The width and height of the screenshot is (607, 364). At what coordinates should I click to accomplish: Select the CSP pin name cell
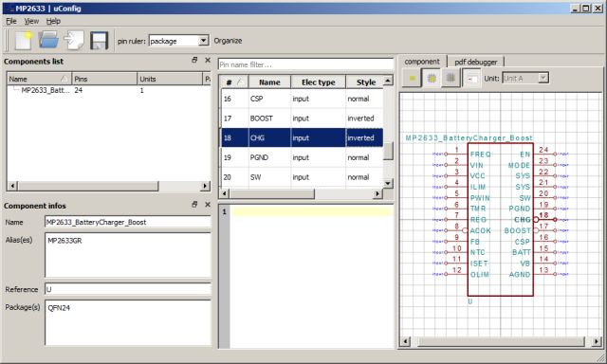tap(269, 99)
